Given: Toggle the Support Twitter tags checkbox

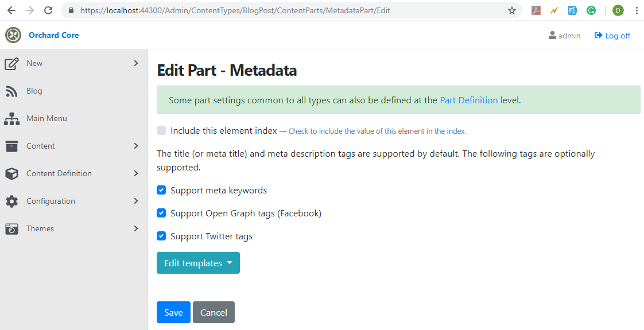Looking at the screenshot, I should pyautogui.click(x=161, y=236).
